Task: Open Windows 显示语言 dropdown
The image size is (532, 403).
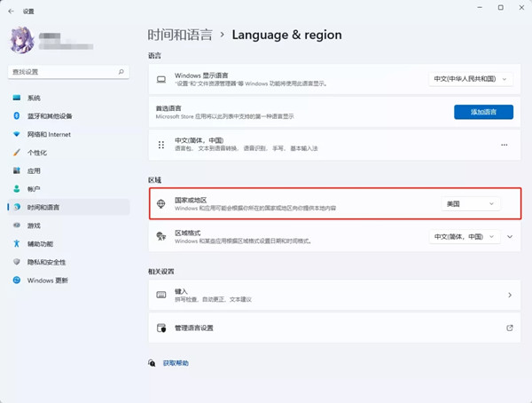Action: tap(471, 79)
